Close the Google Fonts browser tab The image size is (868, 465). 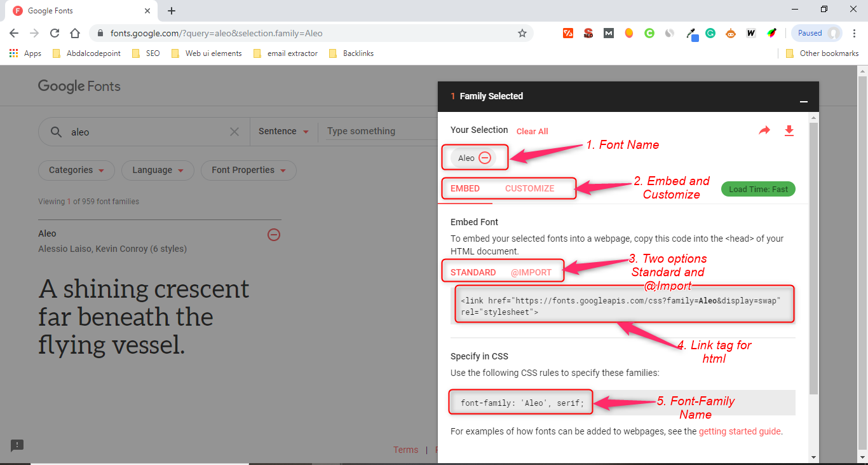(x=147, y=11)
